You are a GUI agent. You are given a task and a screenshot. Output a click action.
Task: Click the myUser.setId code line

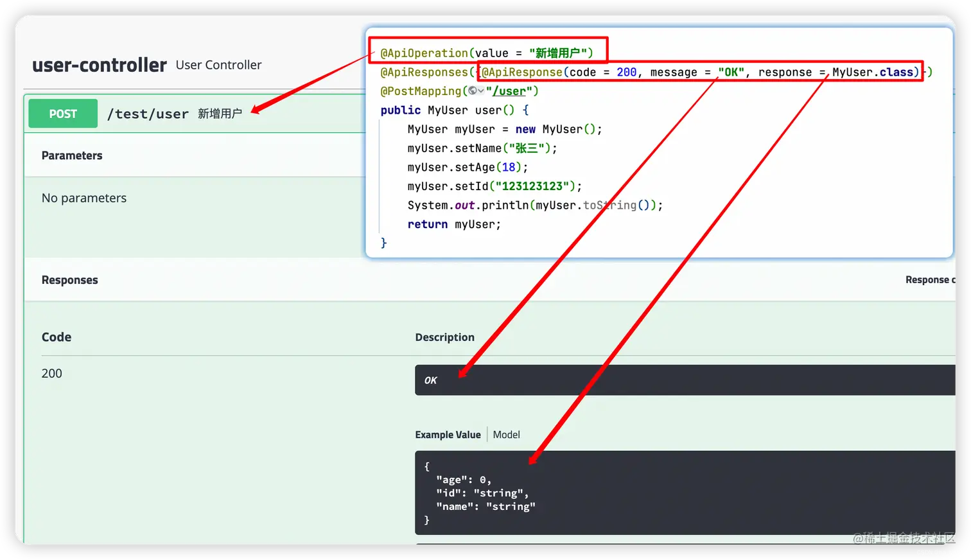click(494, 186)
